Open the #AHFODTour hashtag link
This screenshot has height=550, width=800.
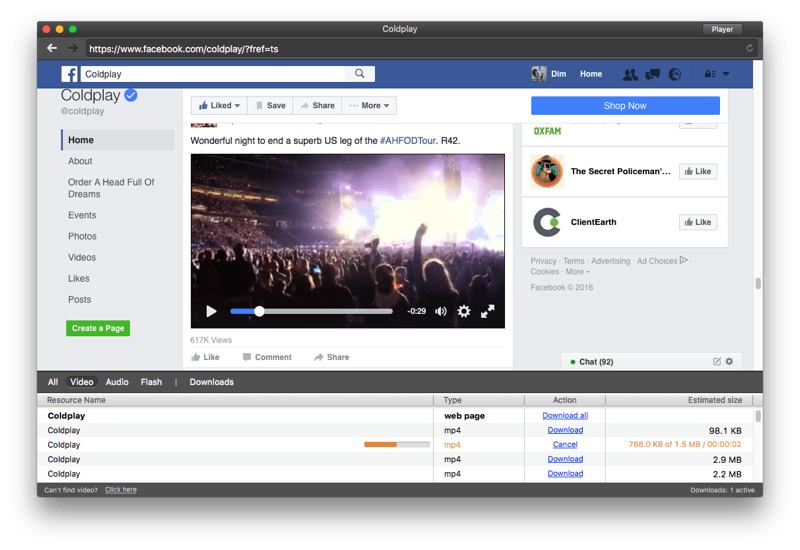pos(408,140)
